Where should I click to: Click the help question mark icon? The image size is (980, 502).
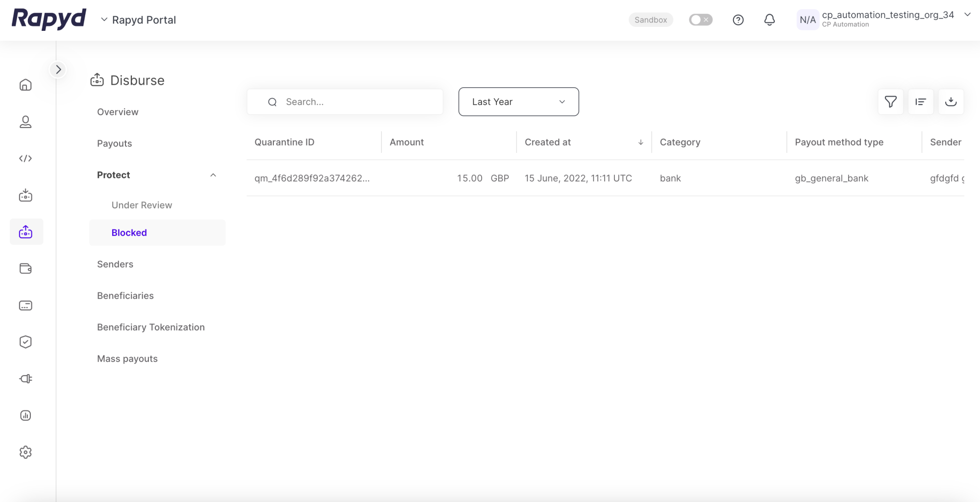click(738, 20)
